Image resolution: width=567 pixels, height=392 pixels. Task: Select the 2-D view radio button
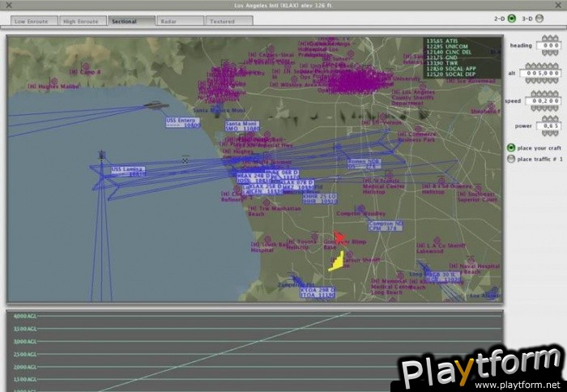pos(512,18)
